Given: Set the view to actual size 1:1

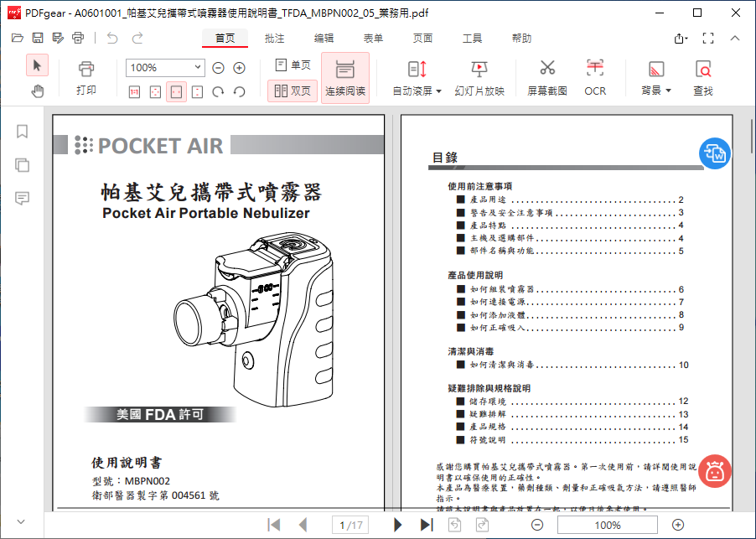Looking at the screenshot, I should tap(134, 91).
